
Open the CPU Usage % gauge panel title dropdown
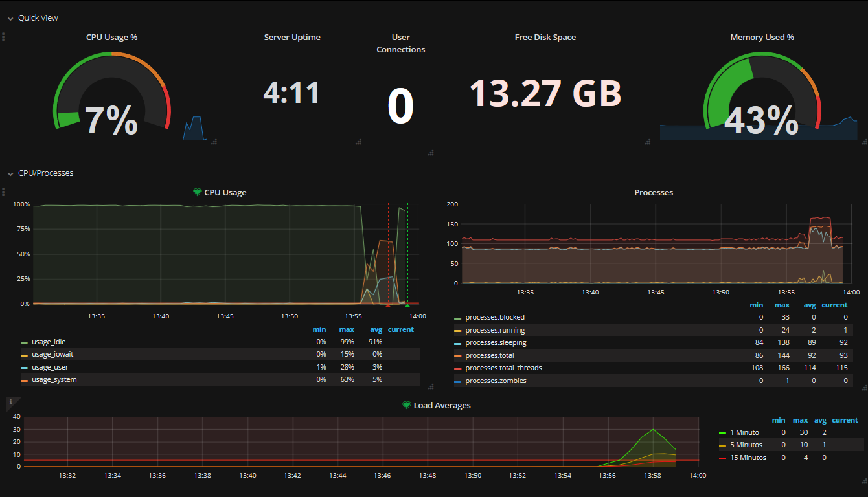pos(111,38)
